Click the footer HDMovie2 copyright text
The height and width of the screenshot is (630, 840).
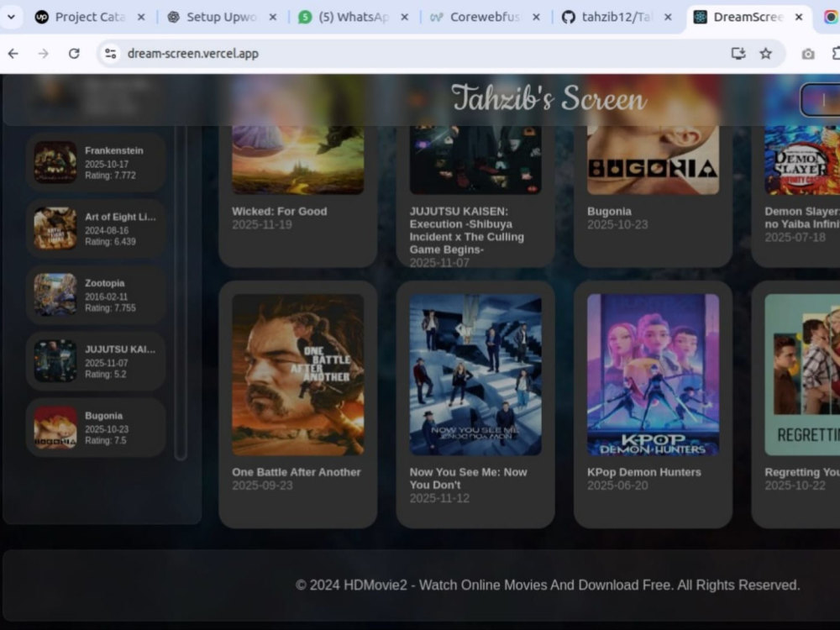[x=548, y=585]
